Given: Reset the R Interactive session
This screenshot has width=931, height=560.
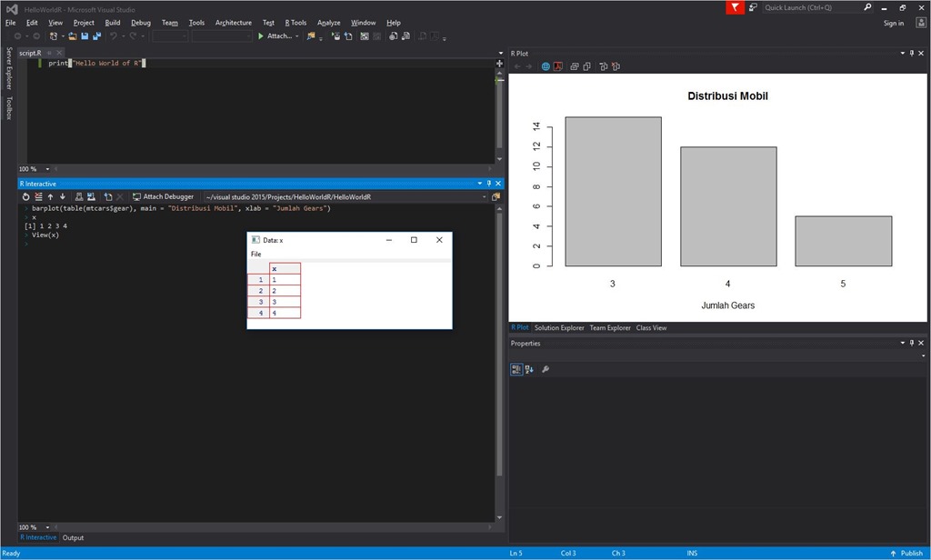Looking at the screenshot, I should coord(26,196).
